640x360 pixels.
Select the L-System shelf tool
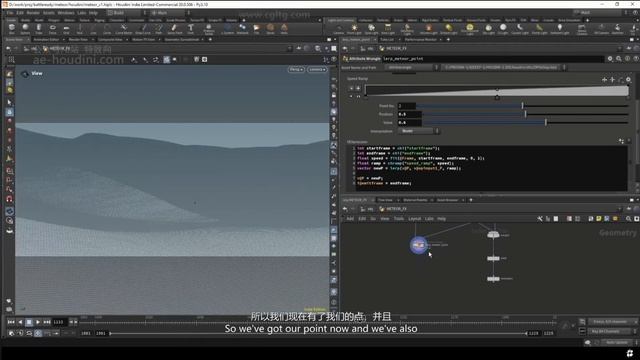[x=228, y=29]
